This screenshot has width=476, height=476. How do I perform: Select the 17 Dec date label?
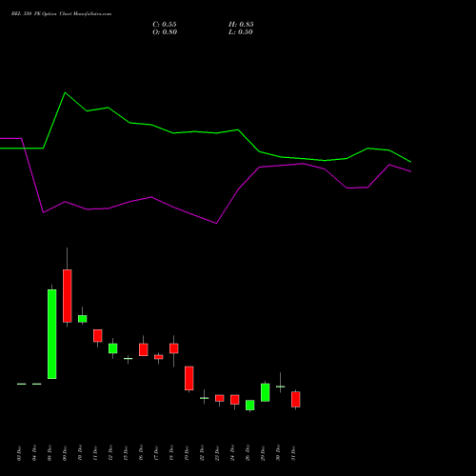156,453
